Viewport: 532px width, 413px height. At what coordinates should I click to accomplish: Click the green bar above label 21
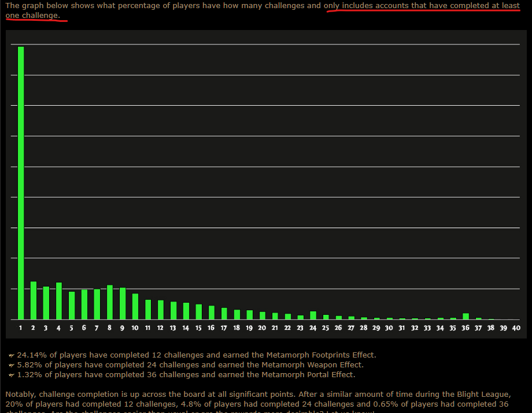point(275,316)
